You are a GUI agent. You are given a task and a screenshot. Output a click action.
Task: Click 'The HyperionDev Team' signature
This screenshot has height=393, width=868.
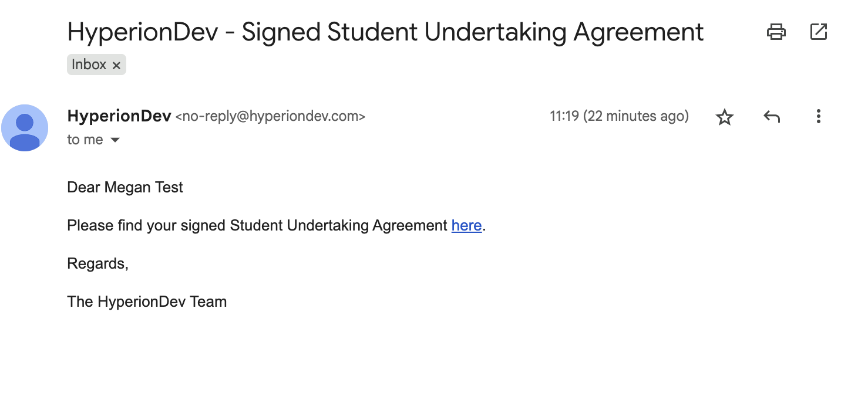(147, 301)
